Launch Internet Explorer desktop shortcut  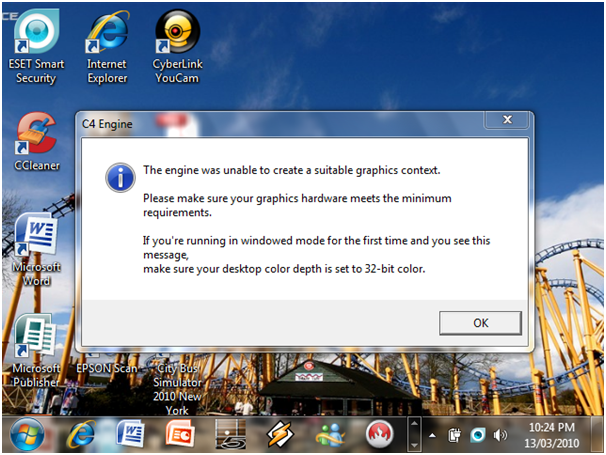[107, 46]
